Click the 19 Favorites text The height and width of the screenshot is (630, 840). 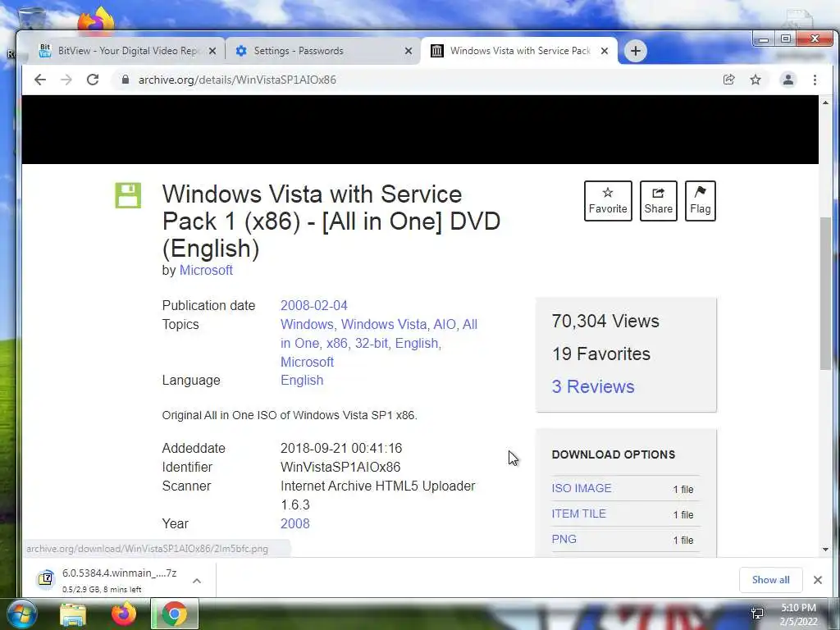pos(601,354)
